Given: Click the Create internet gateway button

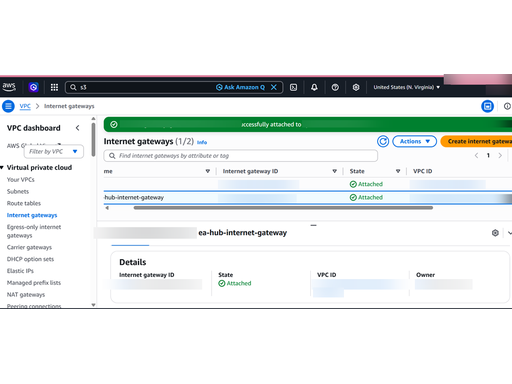Looking at the screenshot, I should coord(476,141).
